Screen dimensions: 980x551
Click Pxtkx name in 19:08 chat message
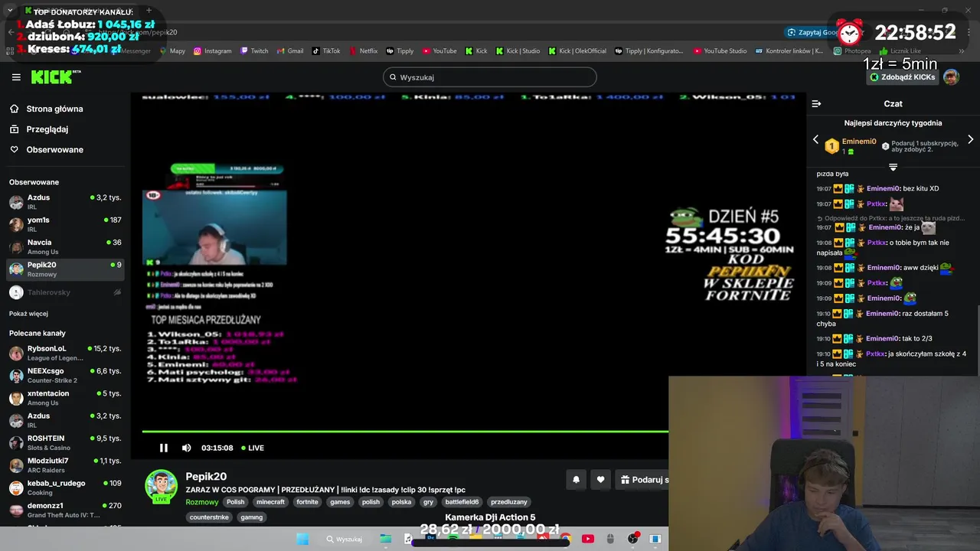pos(876,243)
